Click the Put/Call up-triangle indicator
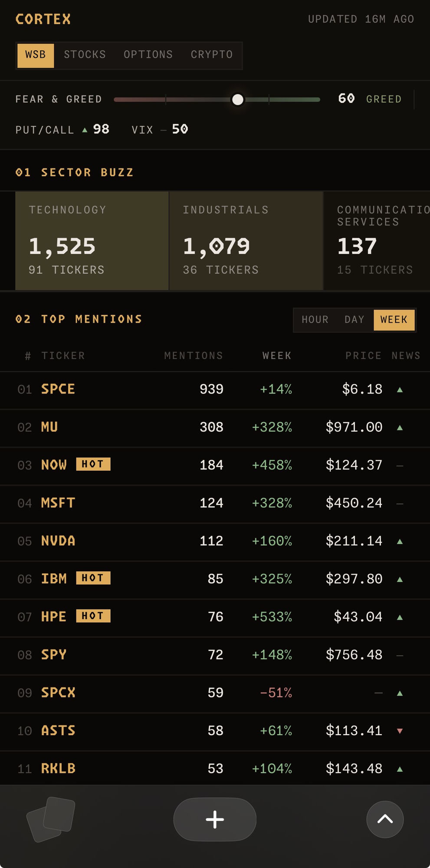This screenshot has width=430, height=868. [85, 130]
